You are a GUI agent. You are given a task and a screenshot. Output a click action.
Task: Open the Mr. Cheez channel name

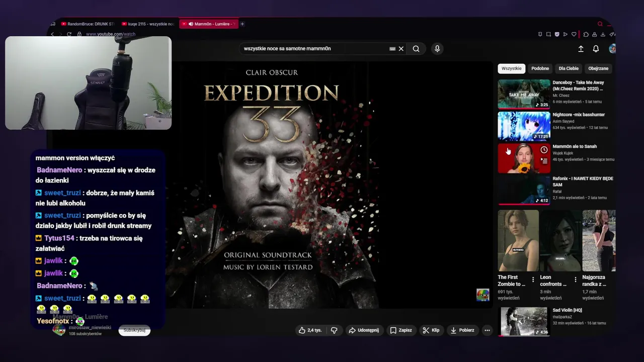tap(561, 96)
